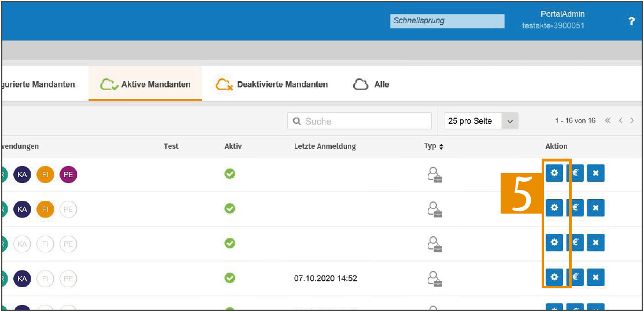Image resolution: width=644 pixels, height=312 pixels.
Task: Open the 25 pro Seite dropdown
Action: point(481,121)
